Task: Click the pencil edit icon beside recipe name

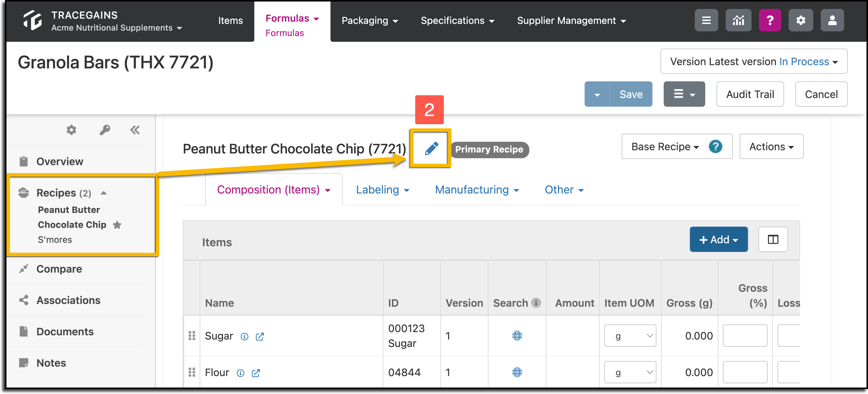Action: (x=431, y=148)
